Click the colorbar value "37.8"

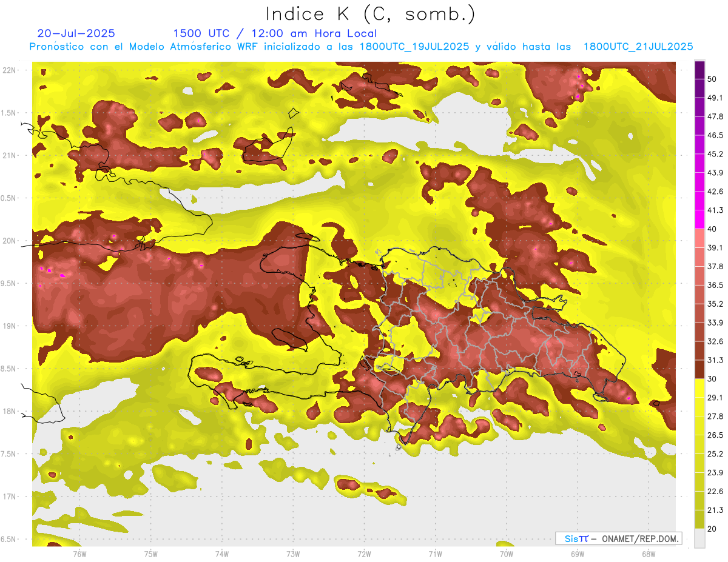point(715,266)
